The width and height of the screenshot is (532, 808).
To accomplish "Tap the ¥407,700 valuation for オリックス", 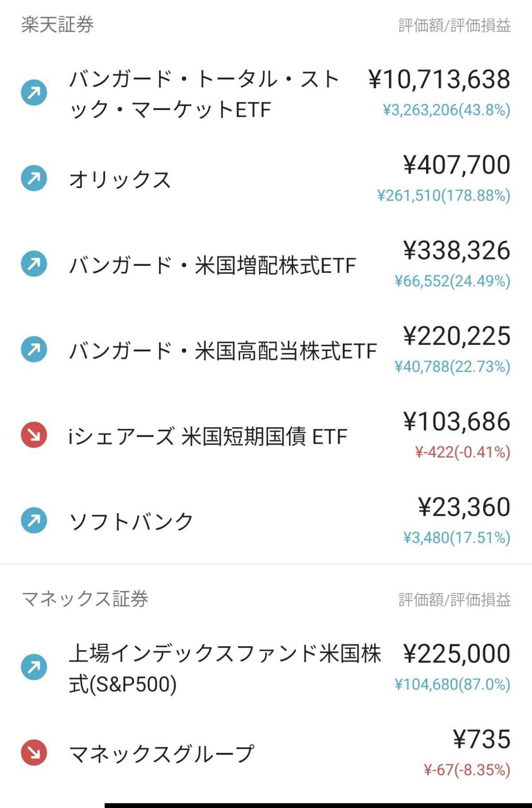I will (457, 165).
